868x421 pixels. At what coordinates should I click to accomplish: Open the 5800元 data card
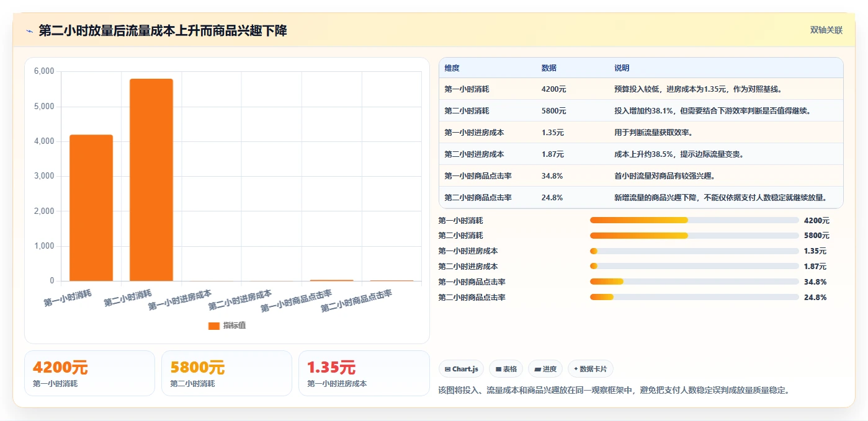[226, 373]
